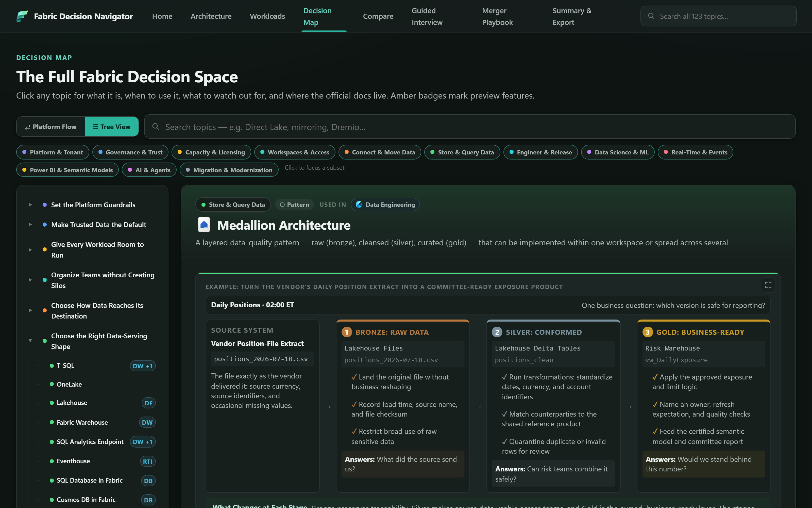Click the number 2 Silver stage badge
Image resolution: width=812 pixels, height=508 pixels.
[497, 332]
